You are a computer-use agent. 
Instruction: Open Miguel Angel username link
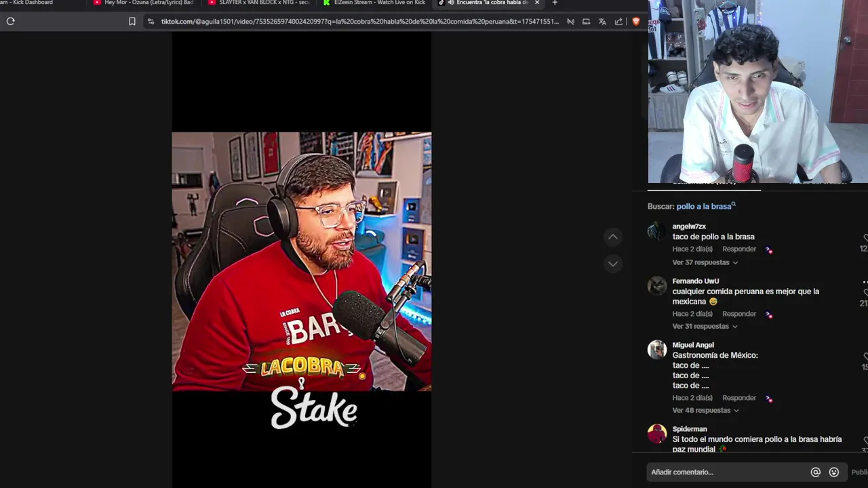(693, 345)
